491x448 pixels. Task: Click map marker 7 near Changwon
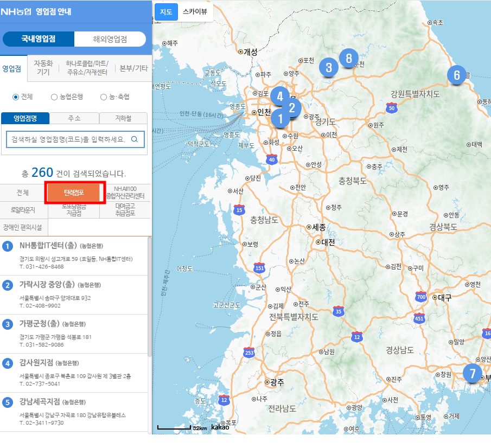tap(472, 374)
